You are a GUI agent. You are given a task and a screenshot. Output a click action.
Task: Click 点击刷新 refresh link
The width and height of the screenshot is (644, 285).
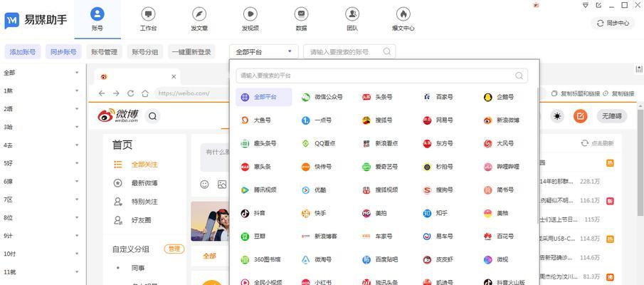[598, 143]
